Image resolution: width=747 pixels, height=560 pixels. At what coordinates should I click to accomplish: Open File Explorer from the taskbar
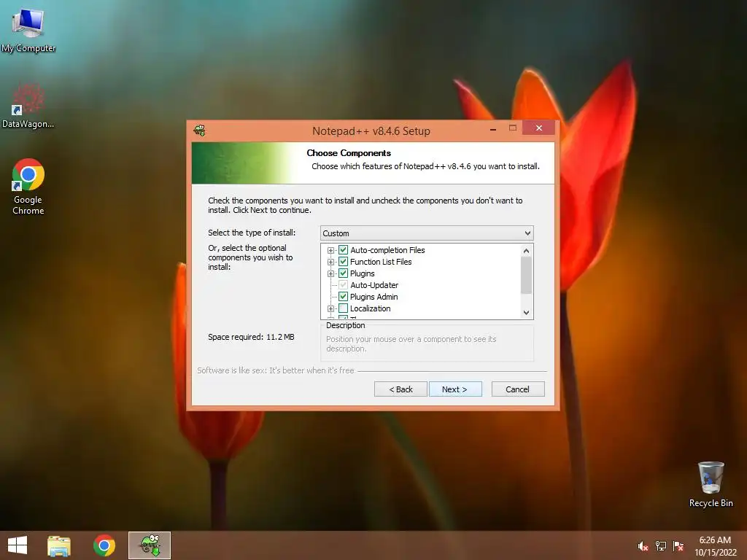coord(59,545)
